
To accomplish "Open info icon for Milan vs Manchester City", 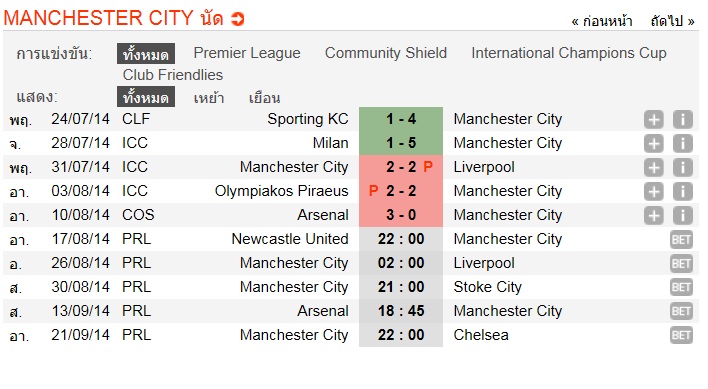I will [683, 144].
